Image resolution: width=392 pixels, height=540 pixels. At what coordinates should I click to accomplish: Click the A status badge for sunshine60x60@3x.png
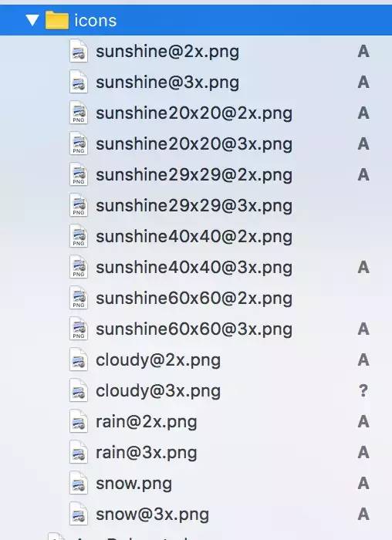(363, 329)
